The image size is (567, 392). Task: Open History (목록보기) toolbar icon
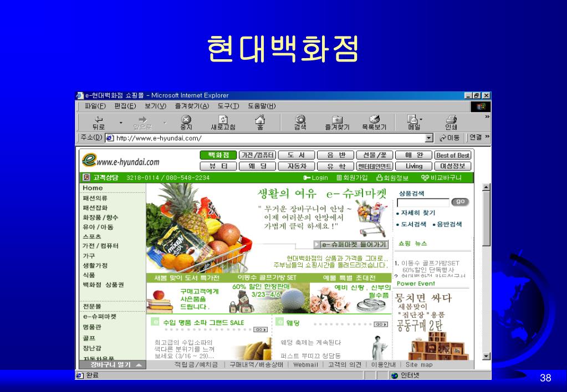click(374, 123)
